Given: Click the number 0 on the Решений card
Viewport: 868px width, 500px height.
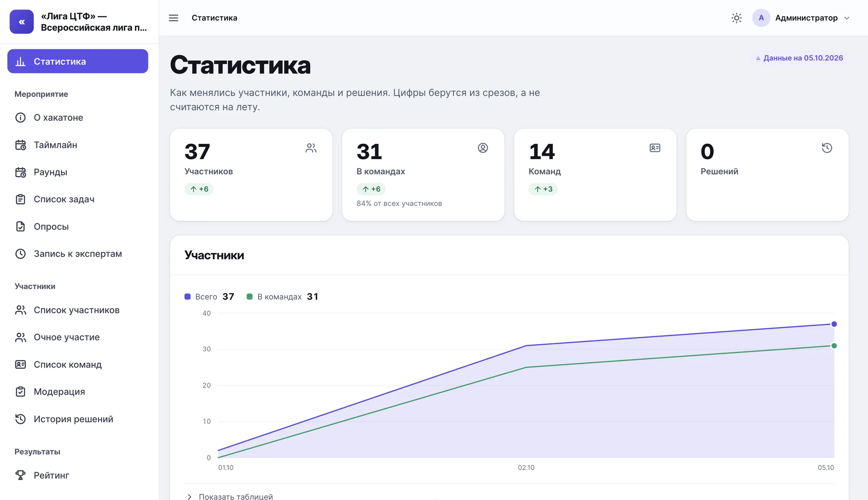Looking at the screenshot, I should (707, 151).
